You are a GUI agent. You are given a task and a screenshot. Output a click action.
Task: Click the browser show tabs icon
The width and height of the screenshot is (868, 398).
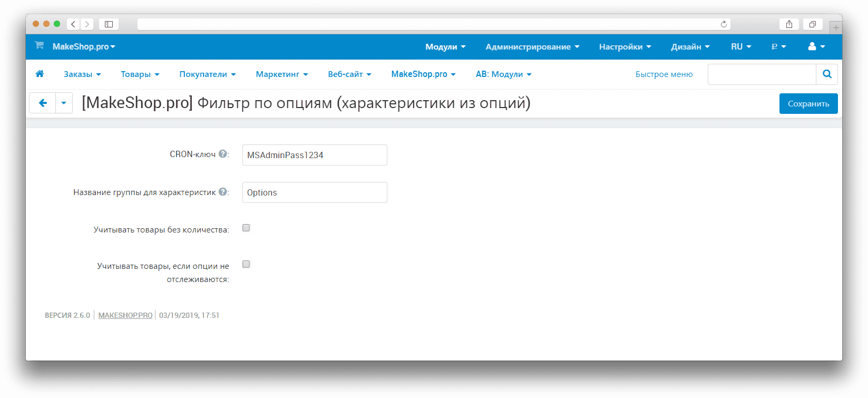(813, 24)
